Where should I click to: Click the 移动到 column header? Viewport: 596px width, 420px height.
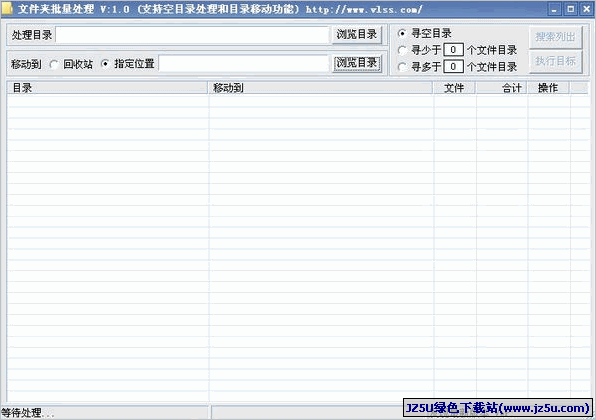(320, 88)
